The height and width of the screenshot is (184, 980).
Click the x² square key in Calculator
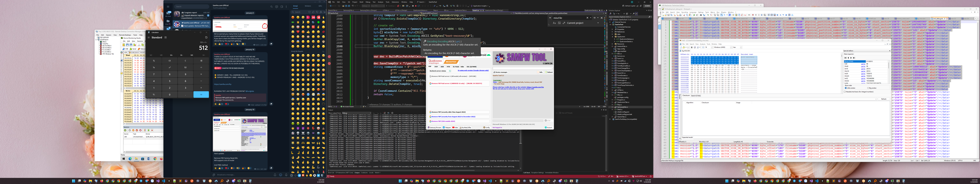[x=170, y=67]
